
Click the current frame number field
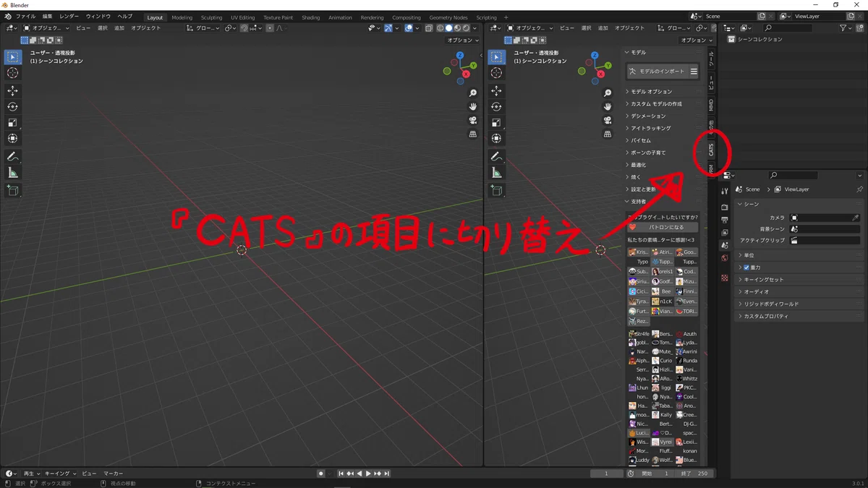pos(607,474)
